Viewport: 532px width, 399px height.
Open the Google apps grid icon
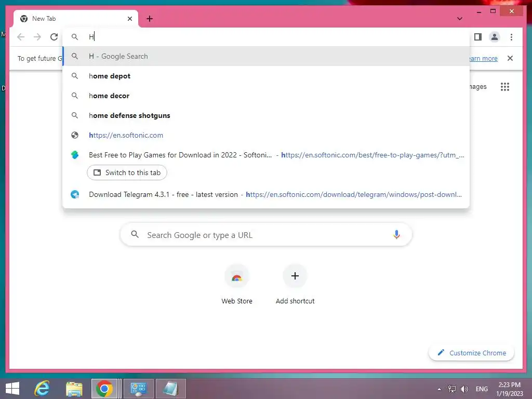(505, 87)
